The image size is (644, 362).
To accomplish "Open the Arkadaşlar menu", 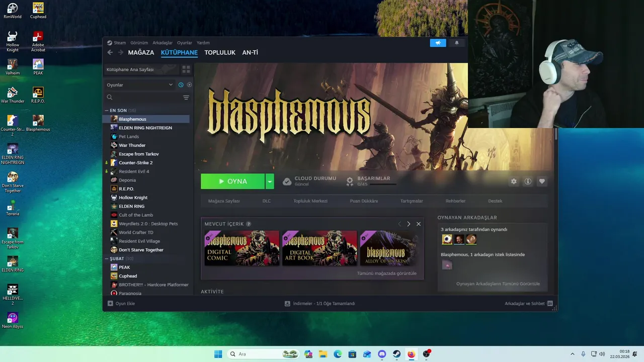I will 163,43.
